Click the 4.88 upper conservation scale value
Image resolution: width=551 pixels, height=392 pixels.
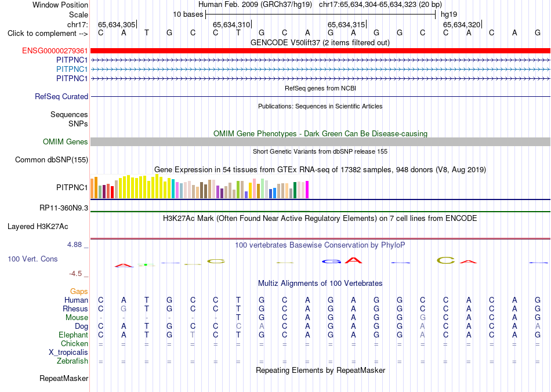point(74,245)
